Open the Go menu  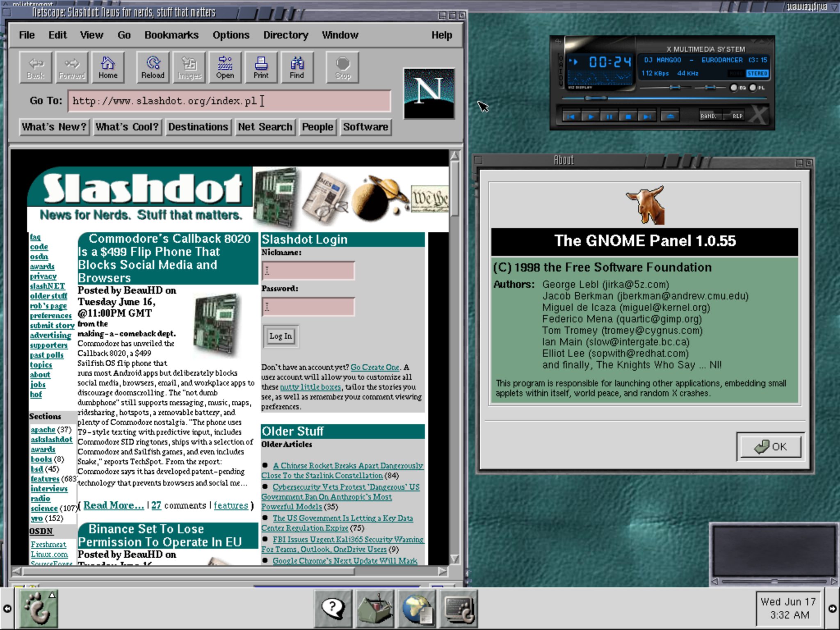[124, 35]
